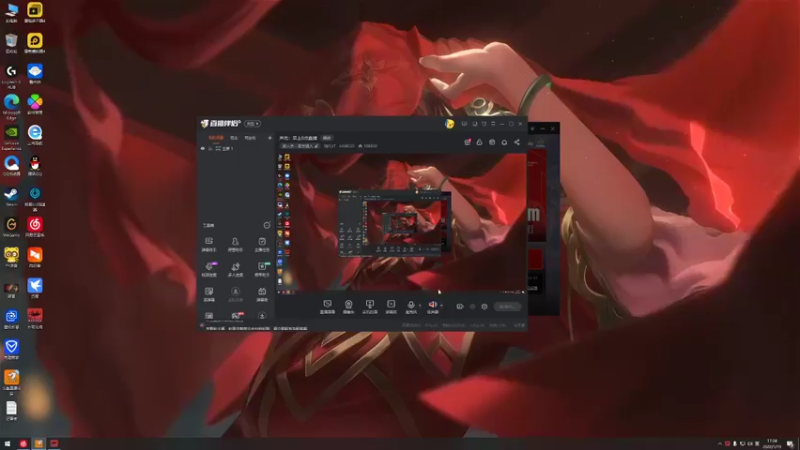Expand the speaker options arrow
Image resolution: width=800 pixels, height=450 pixels.
[x=441, y=305]
